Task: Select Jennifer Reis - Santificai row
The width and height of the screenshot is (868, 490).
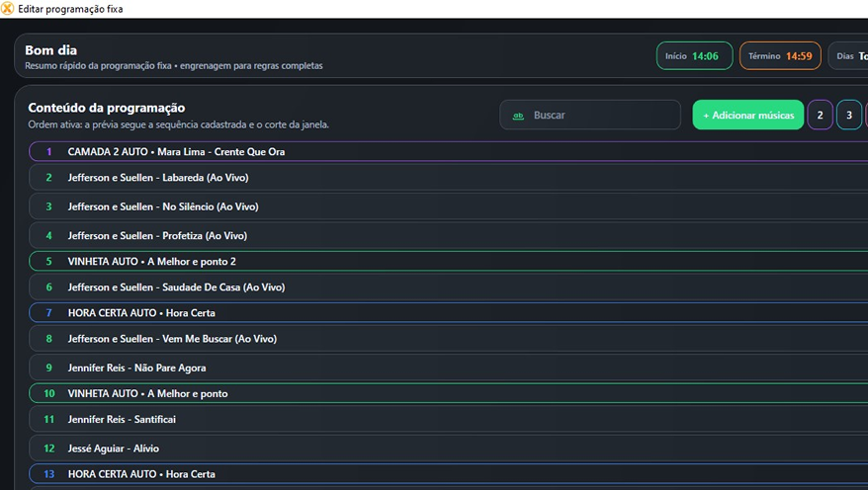Action: 449,419
